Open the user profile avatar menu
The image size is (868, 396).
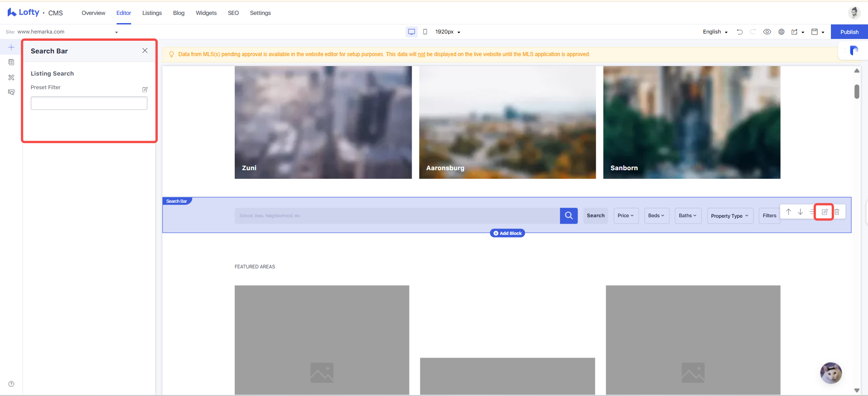[854, 13]
